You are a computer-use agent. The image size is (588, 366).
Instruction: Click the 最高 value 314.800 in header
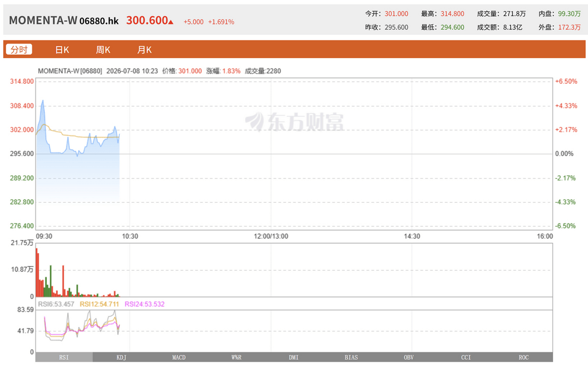452,14
